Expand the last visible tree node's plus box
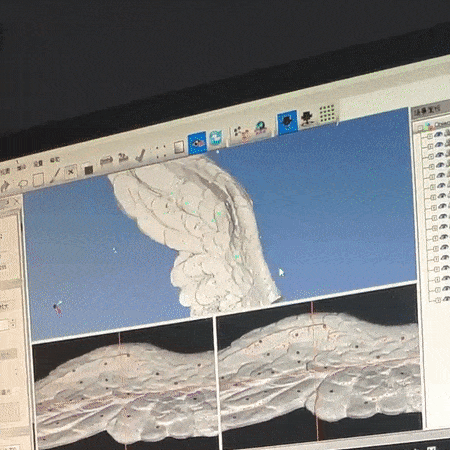 point(439,300)
